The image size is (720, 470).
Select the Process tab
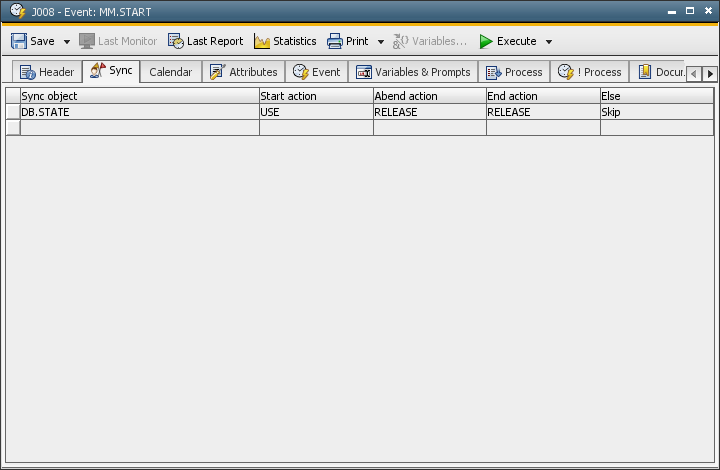tap(513, 72)
